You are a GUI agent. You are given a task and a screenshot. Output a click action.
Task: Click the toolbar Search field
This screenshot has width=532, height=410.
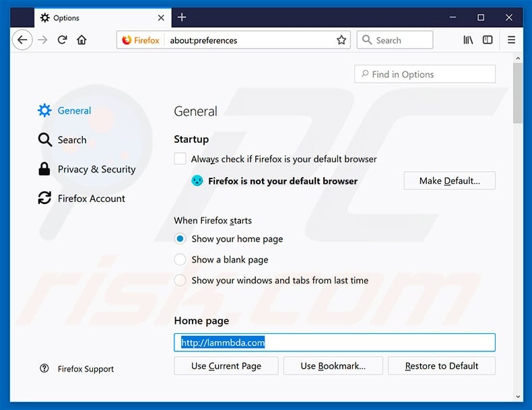click(x=395, y=40)
